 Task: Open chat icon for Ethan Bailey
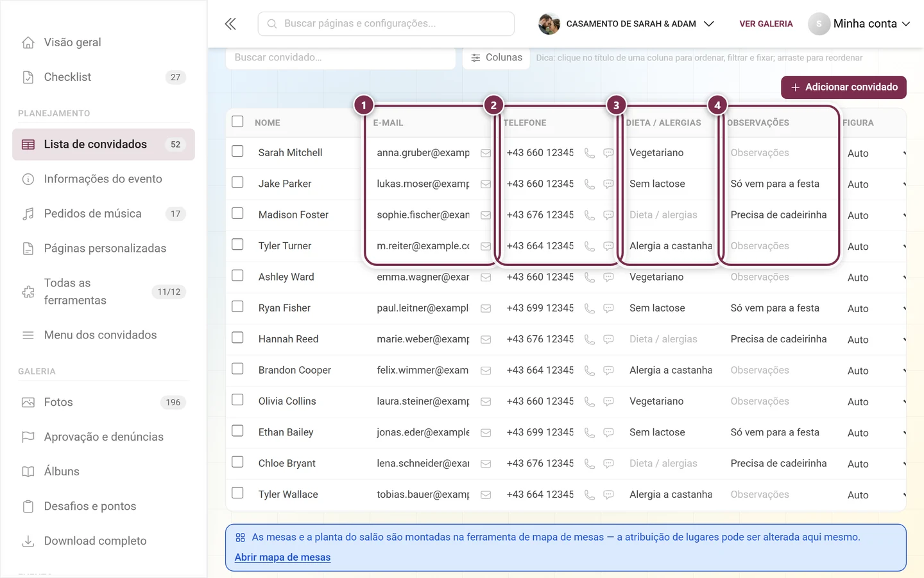(x=608, y=433)
